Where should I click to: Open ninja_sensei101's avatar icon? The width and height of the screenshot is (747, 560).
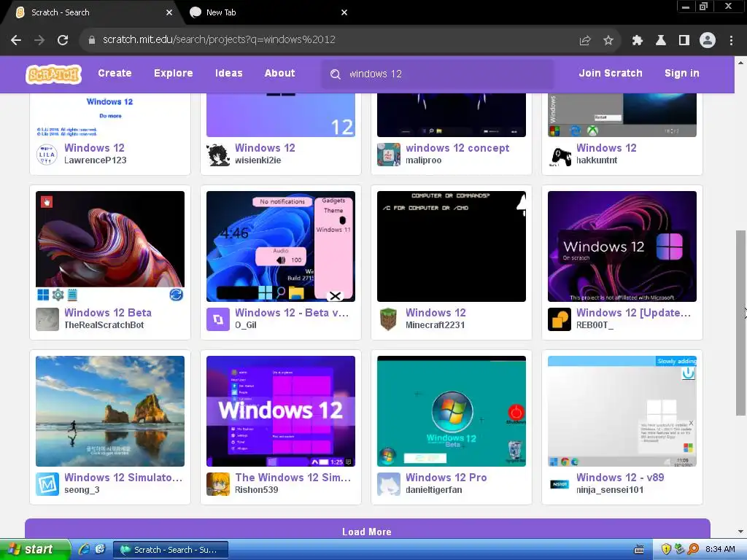pyautogui.click(x=560, y=484)
